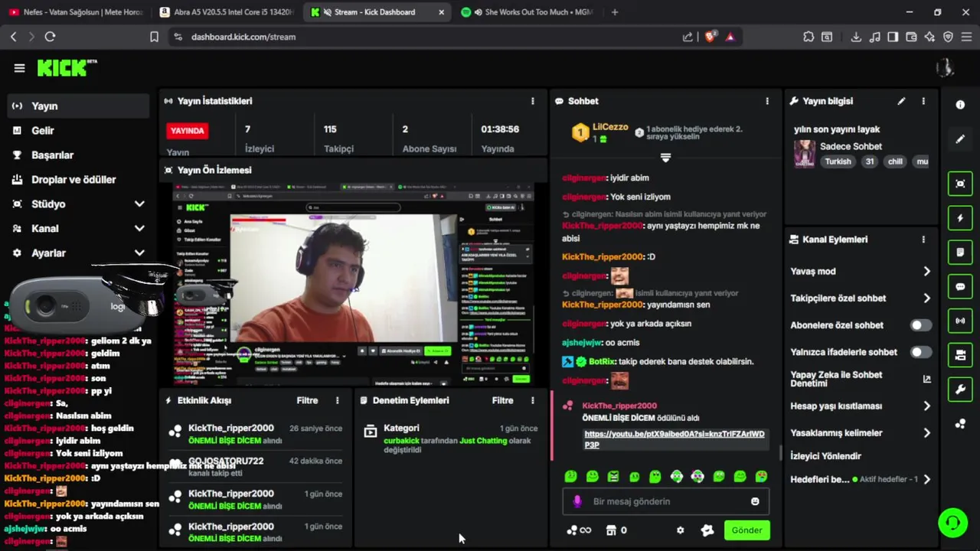
Task: Click the pencil edit icon in right rail
Action: click(960, 139)
